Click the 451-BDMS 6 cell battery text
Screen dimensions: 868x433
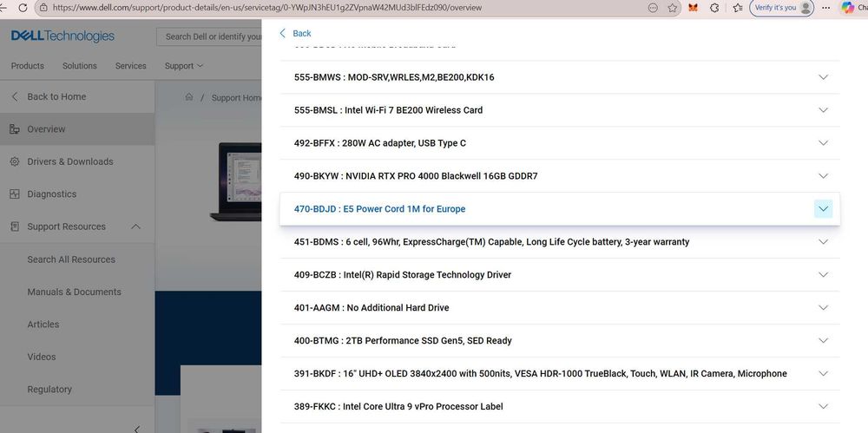[491, 242]
